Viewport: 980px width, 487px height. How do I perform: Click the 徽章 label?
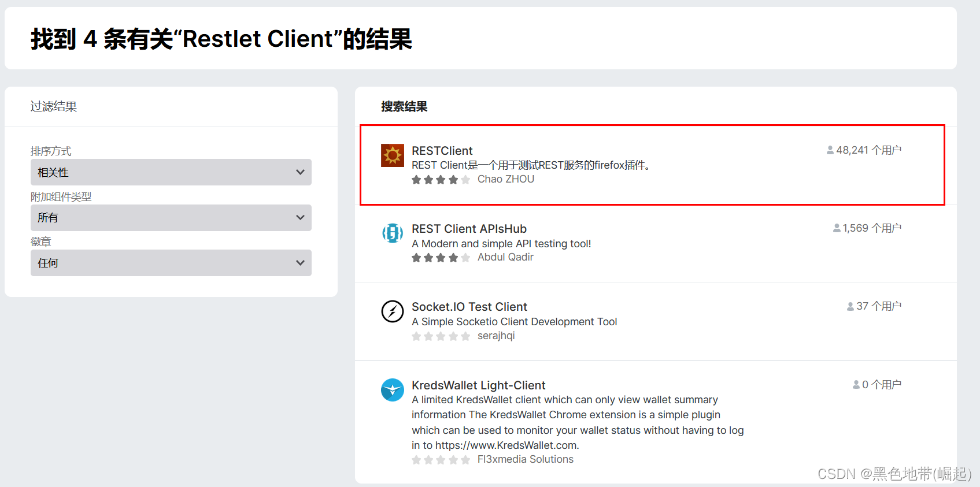[41, 242]
